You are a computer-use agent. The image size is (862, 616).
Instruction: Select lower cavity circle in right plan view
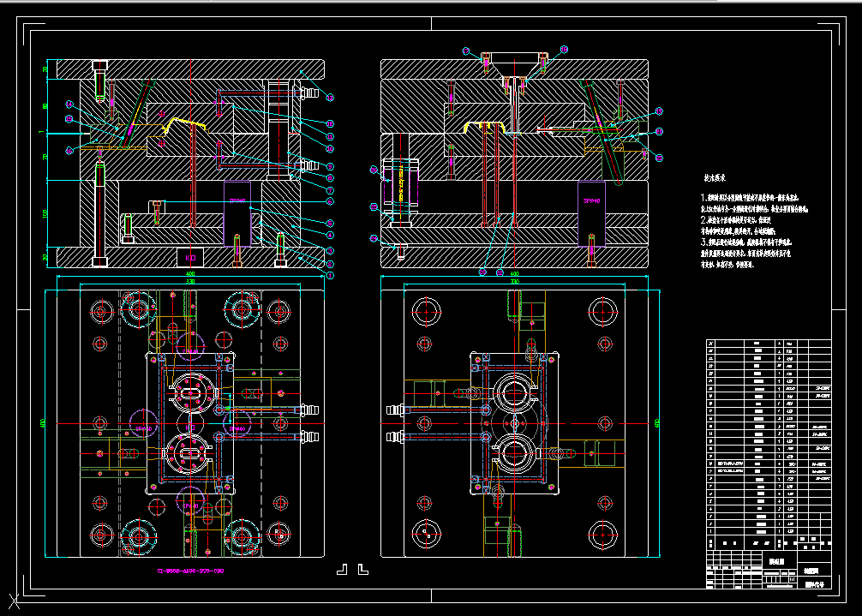[514, 453]
